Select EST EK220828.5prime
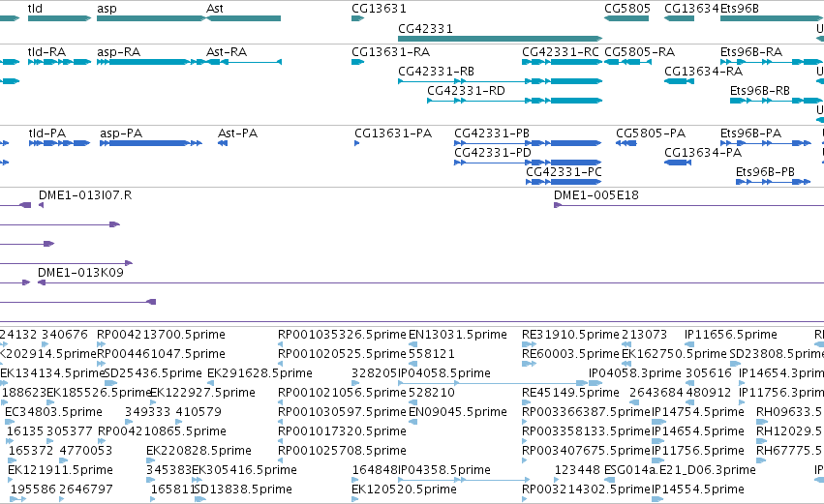This screenshot has height=504, width=824. pyautogui.click(x=198, y=451)
